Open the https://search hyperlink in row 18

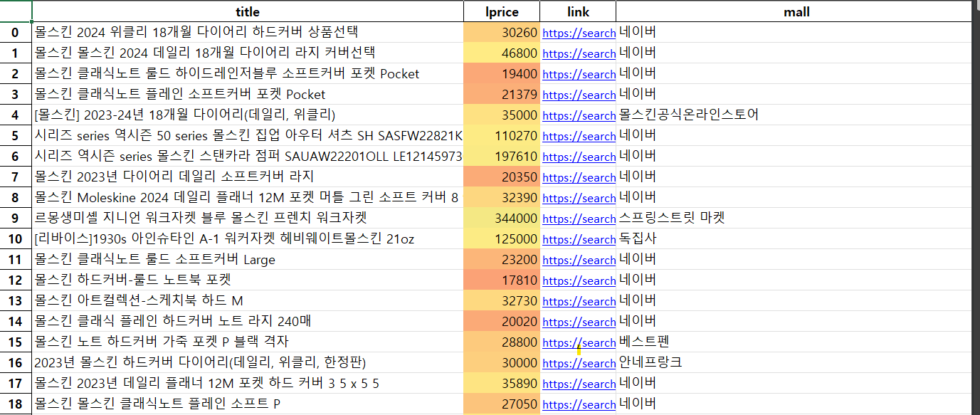coord(578,404)
